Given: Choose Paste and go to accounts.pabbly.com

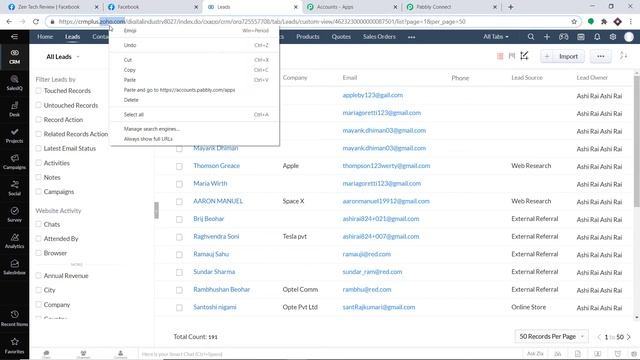Looking at the screenshot, I should [x=195, y=90].
